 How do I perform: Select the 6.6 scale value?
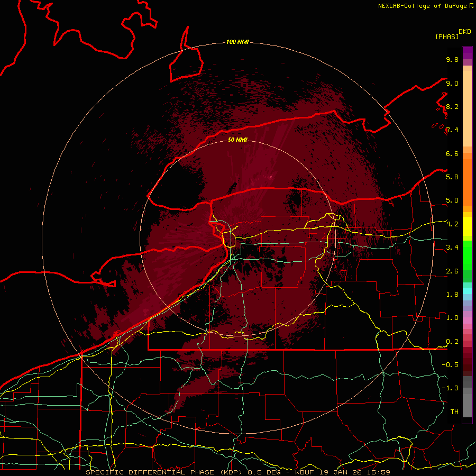pyautogui.click(x=452, y=153)
